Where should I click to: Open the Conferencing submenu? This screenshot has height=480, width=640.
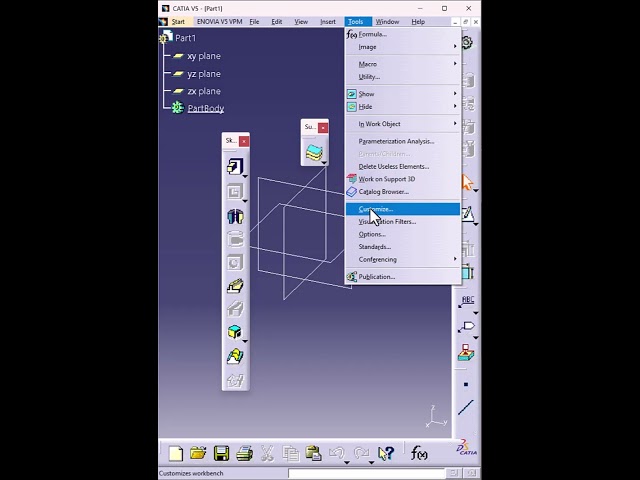[x=403, y=259]
